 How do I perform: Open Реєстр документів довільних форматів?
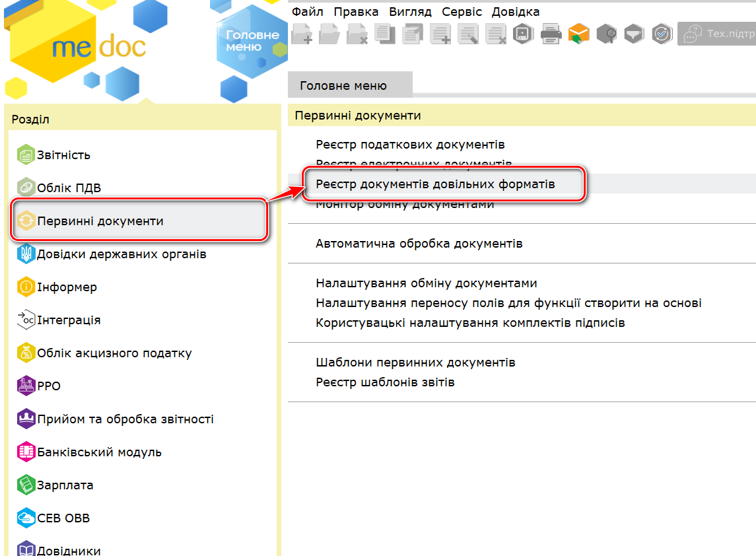pyautogui.click(x=435, y=184)
